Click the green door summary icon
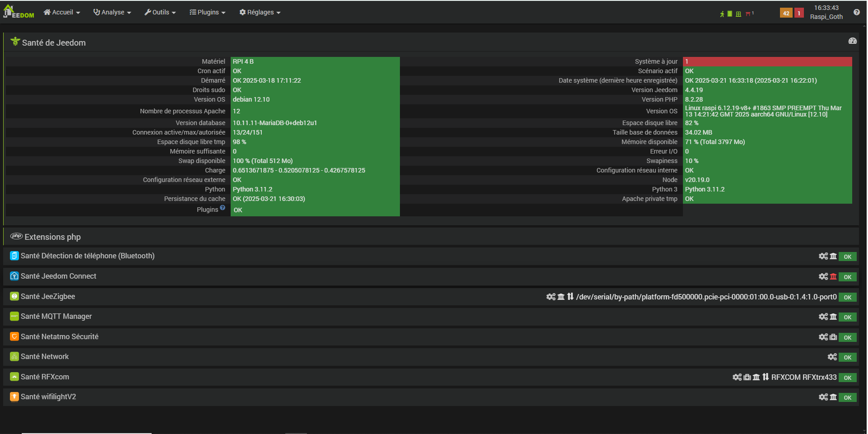 click(x=730, y=14)
